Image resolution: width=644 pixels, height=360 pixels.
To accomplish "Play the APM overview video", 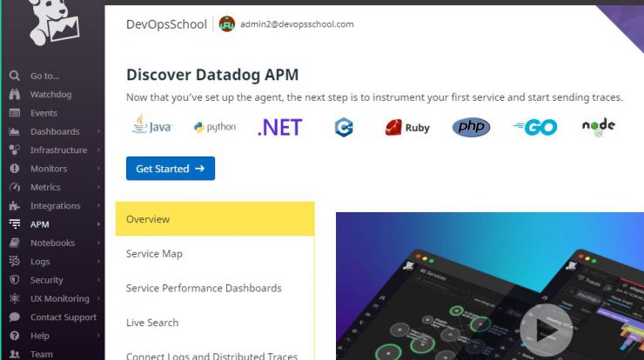I will click(546, 330).
